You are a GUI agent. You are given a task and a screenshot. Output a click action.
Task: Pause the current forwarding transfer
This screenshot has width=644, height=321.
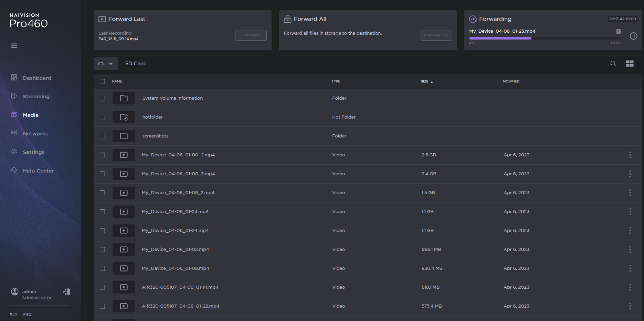pyautogui.click(x=633, y=36)
